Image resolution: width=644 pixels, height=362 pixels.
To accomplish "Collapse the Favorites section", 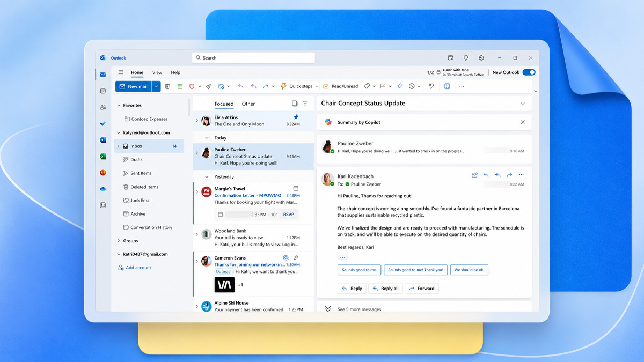I will click(x=119, y=106).
